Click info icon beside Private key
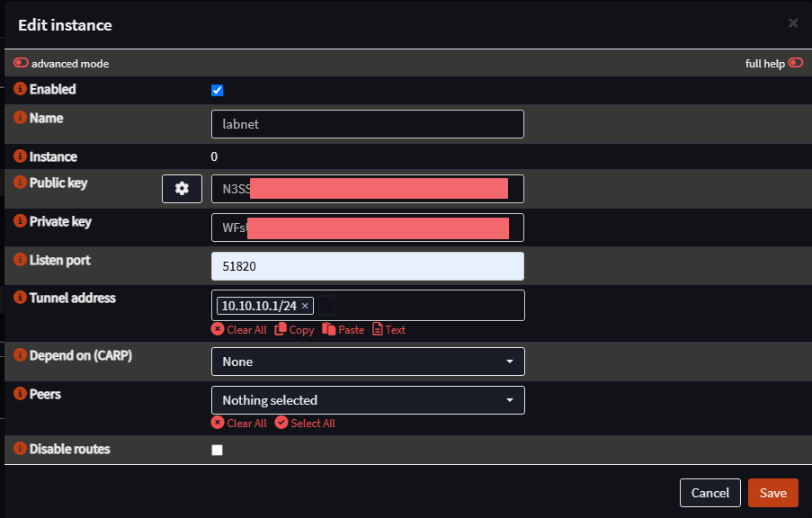The height and width of the screenshot is (518, 812). (x=21, y=221)
